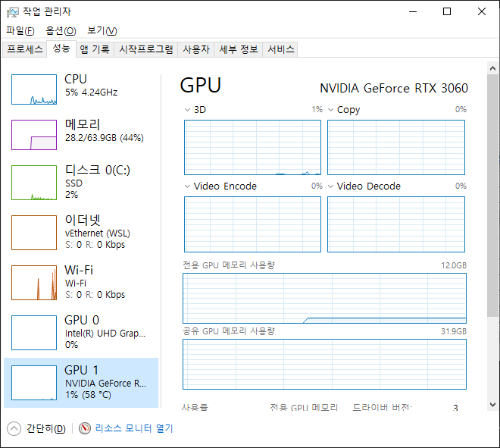500x448 pixels.
Task: Open the 리소스 모니터 열기 link
Action: (x=134, y=428)
